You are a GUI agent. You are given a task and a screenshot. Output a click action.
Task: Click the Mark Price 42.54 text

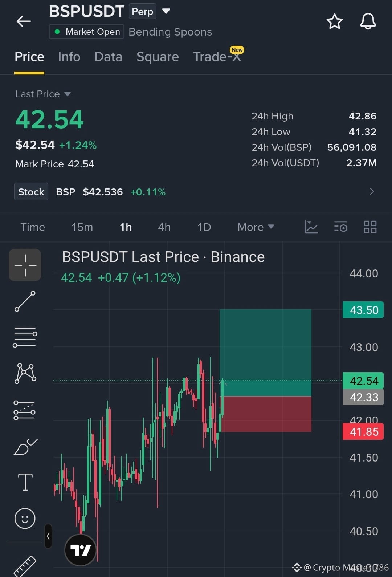(55, 164)
